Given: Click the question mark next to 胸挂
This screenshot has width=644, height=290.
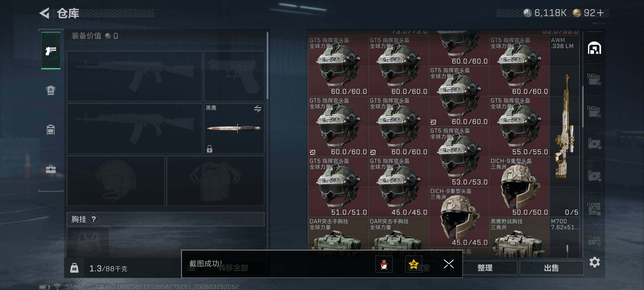Looking at the screenshot, I should click(94, 219).
